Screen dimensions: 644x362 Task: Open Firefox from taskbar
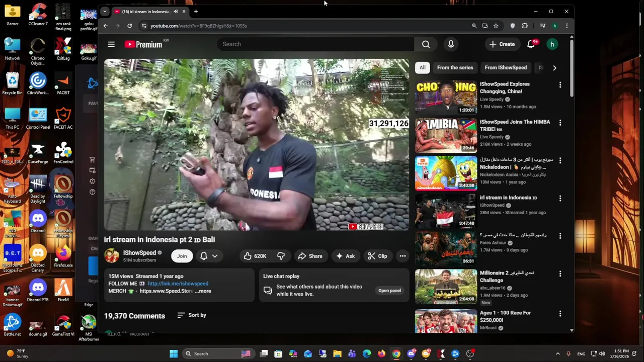point(381,353)
